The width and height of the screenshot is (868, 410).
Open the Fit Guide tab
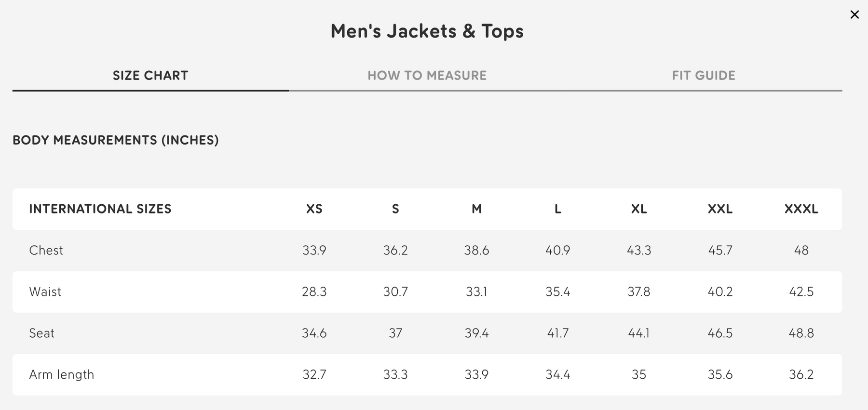tap(704, 76)
